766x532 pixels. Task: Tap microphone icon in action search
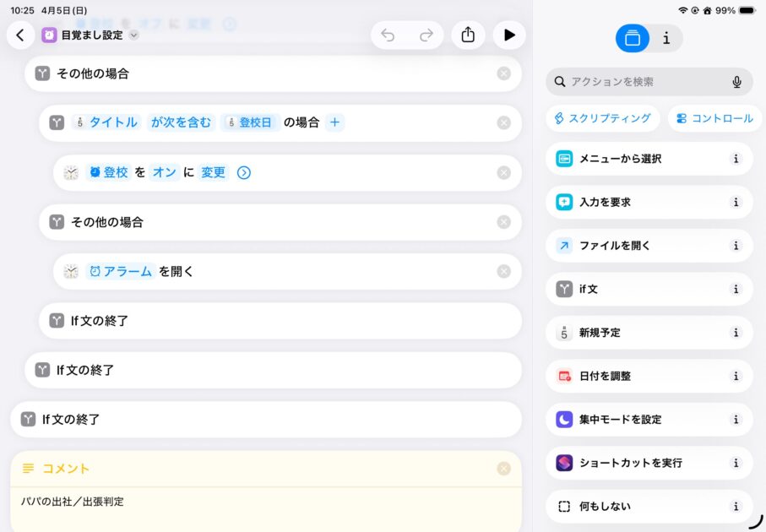(736, 82)
